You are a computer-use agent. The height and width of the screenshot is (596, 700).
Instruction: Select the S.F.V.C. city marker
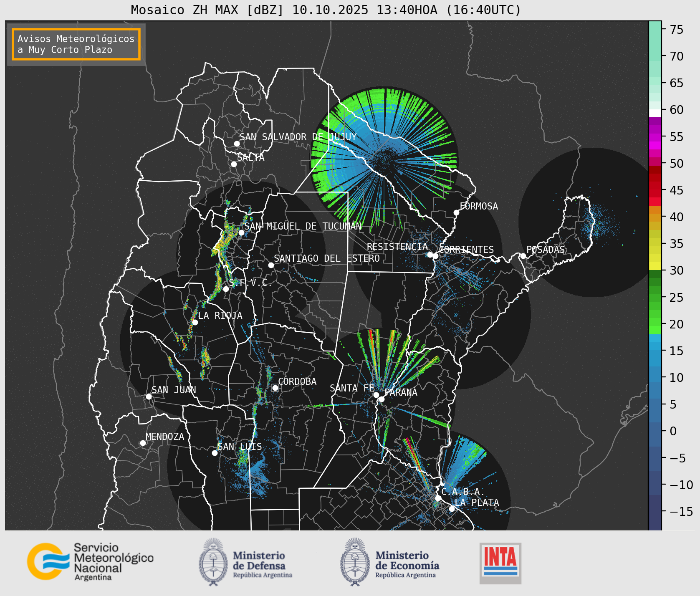pos(226,289)
